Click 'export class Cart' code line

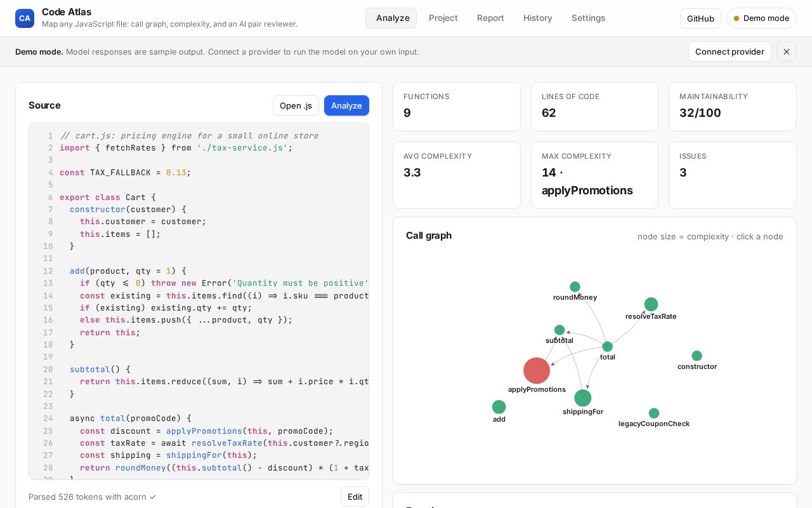pyautogui.click(x=108, y=197)
